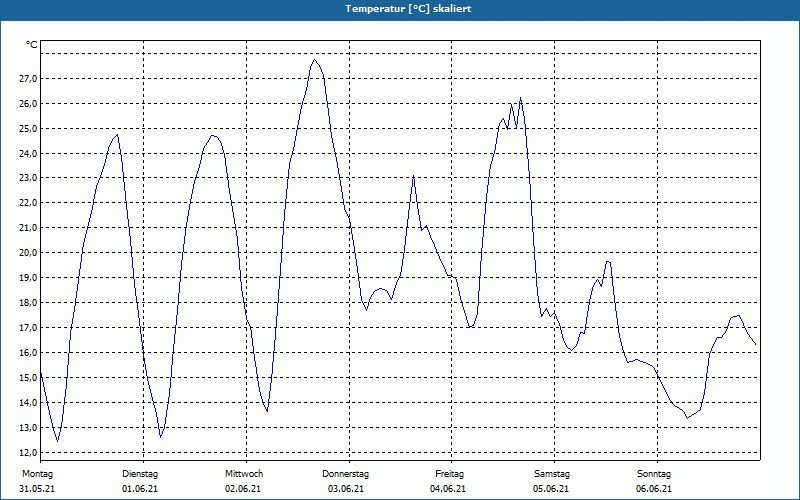
Task: Click the Montag day label
Action: [x=37, y=474]
